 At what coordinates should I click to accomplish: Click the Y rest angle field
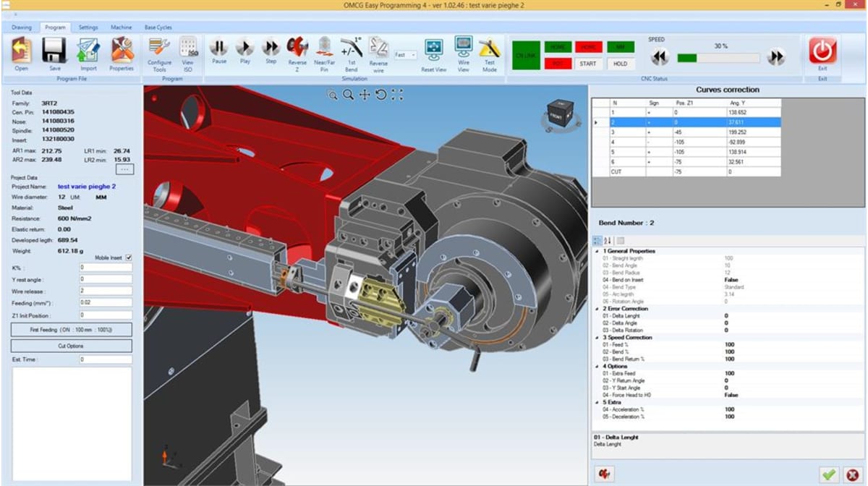click(x=106, y=279)
